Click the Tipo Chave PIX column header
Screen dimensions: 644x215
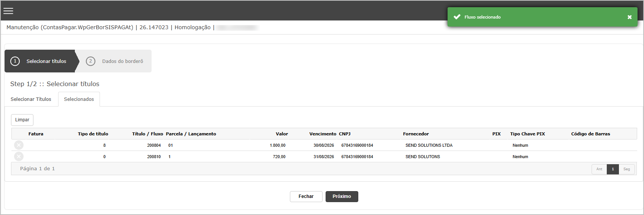pyautogui.click(x=527, y=134)
